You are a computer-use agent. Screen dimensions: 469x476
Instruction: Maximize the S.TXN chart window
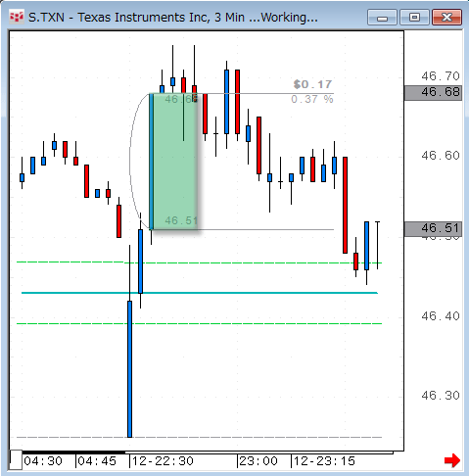[414, 18]
